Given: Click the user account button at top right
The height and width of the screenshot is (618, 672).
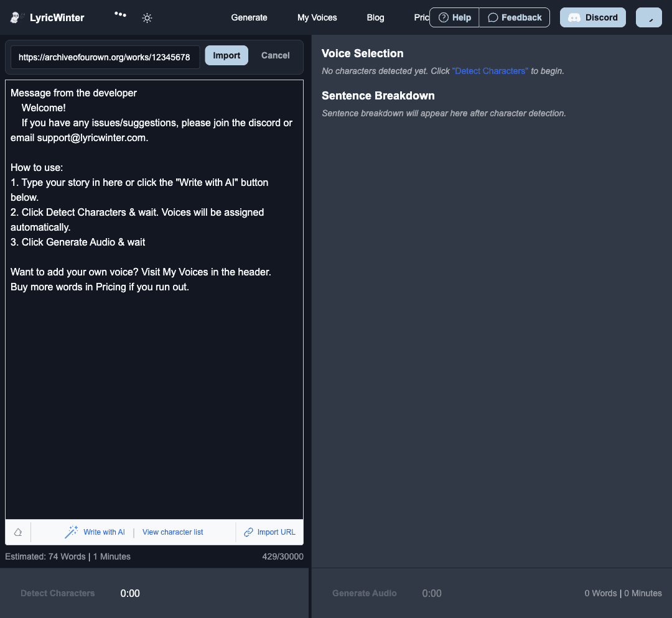Looking at the screenshot, I should (649, 17).
